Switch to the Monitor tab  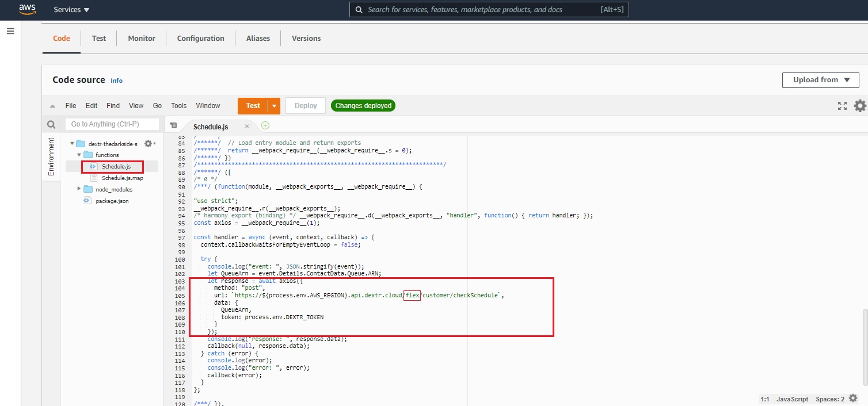(142, 39)
